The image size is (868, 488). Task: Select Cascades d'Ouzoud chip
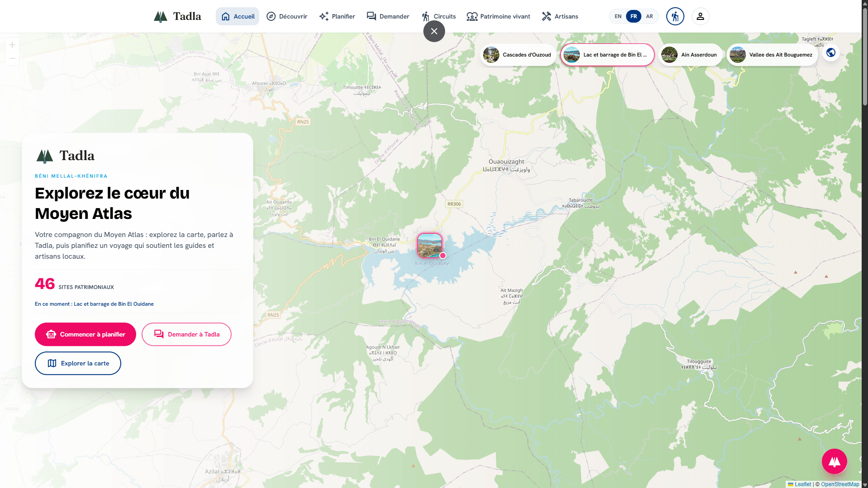pos(518,55)
